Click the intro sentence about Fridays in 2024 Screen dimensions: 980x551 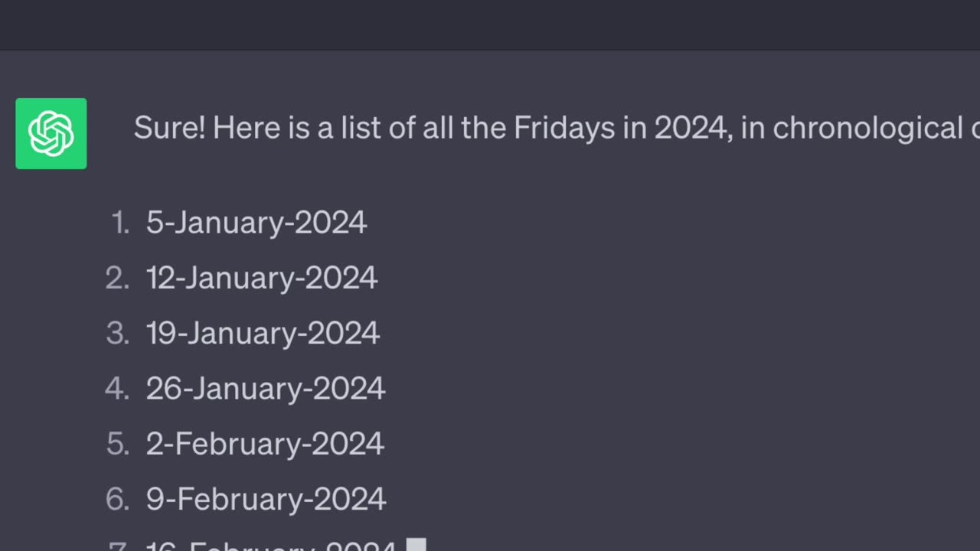click(x=557, y=128)
